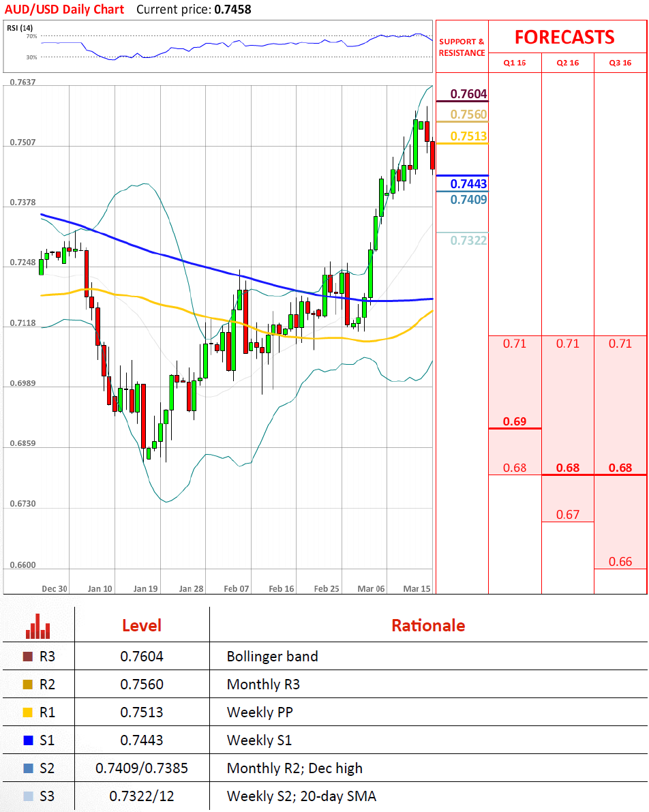Click the 'Dec 30' date axis label
Screen dimensions: 649x812
(x=55, y=589)
